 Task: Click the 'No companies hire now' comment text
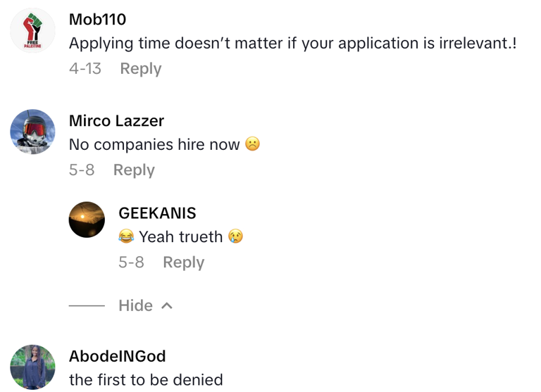154,145
